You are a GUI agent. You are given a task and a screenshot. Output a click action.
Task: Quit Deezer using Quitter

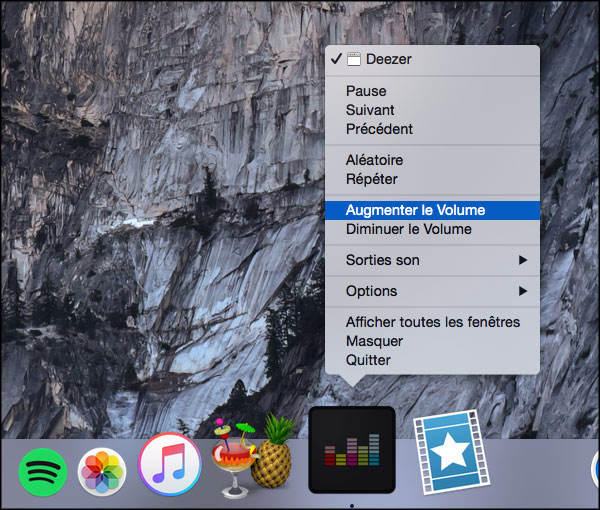pyautogui.click(x=368, y=360)
